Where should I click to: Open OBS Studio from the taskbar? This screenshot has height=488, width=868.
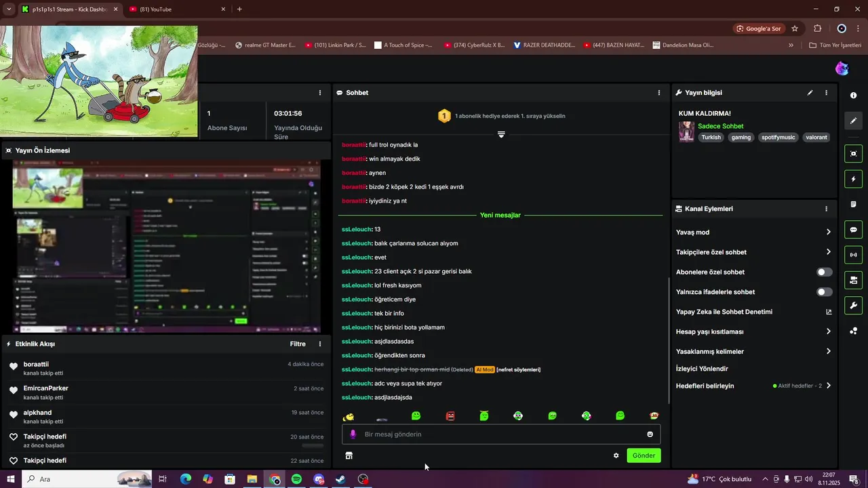pos(363,479)
